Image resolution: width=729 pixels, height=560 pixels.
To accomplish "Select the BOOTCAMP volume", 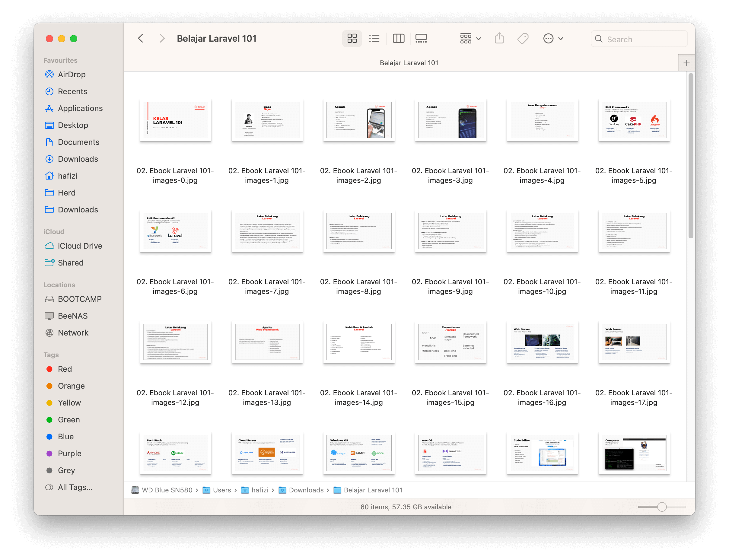I will 79,299.
